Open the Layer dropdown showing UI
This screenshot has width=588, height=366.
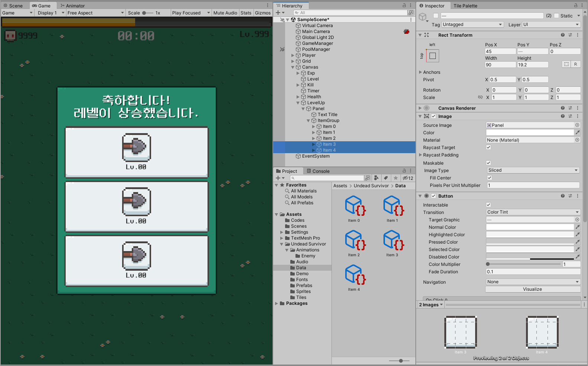551,24
